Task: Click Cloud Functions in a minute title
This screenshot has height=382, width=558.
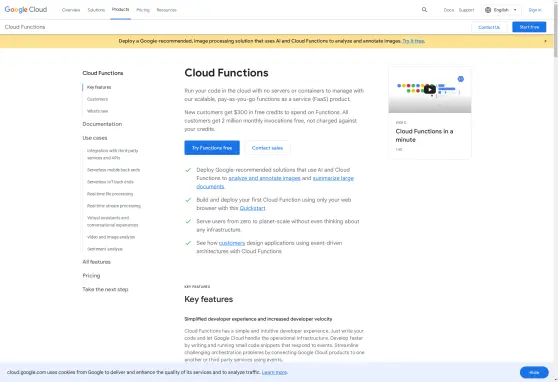Action: [x=424, y=135]
